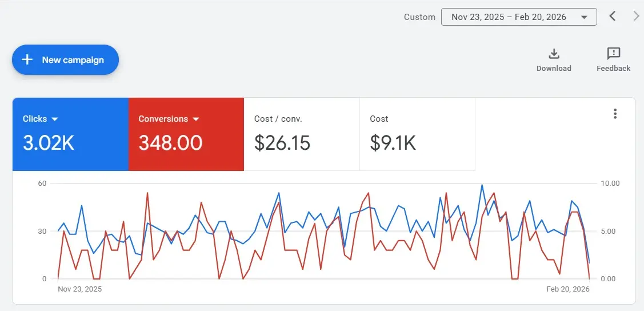
Task: Toggle the red Conversions scorecard value 348.00
Action: click(x=170, y=143)
